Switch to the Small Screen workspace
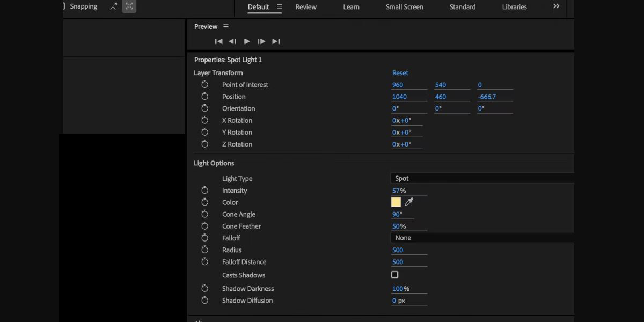The image size is (644, 322). 404,7
